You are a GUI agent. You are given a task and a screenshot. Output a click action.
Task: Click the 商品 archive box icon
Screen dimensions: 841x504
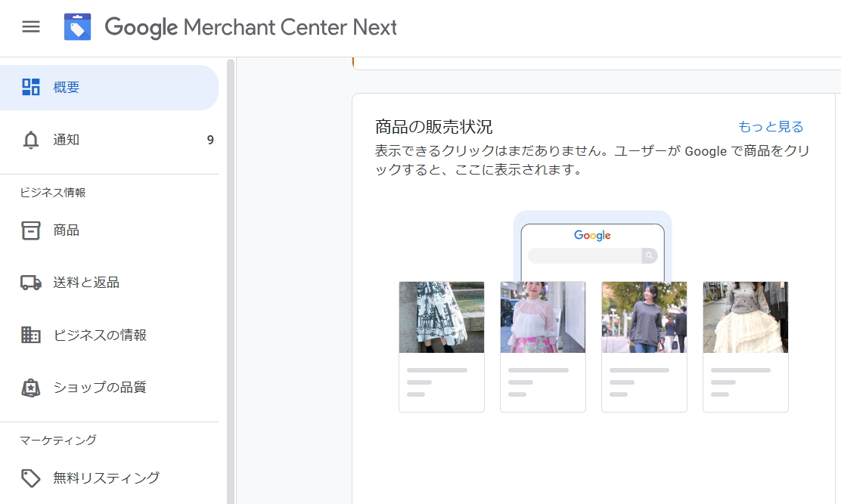click(x=31, y=230)
